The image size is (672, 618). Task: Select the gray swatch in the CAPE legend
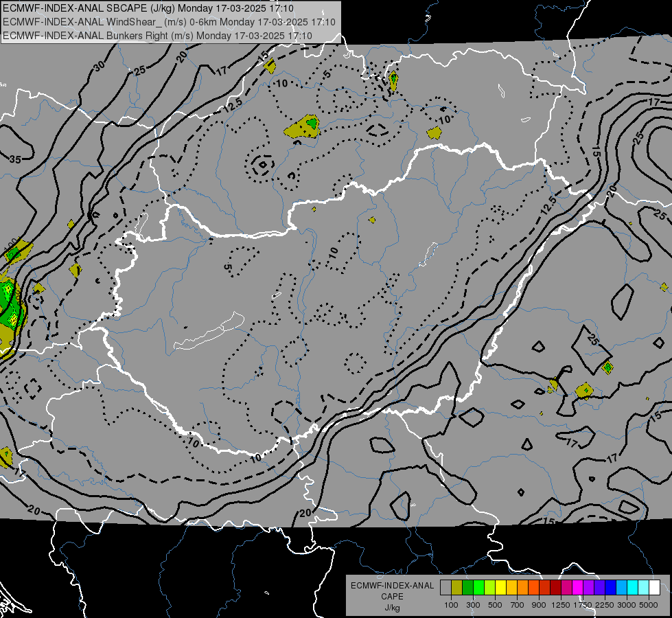pyautogui.click(x=445, y=588)
